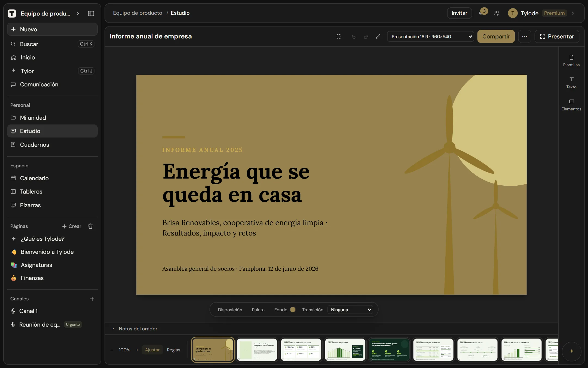Open Reunión de equipo channel

click(x=52, y=325)
